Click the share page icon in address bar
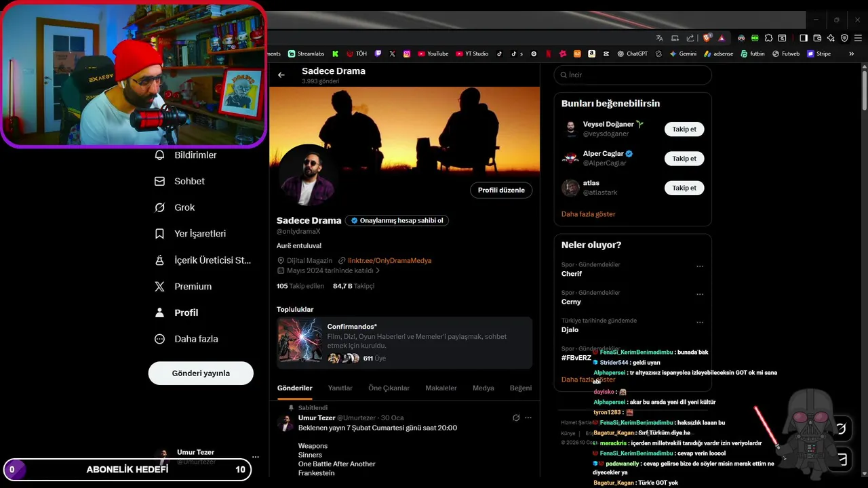This screenshot has width=868, height=488. [690, 38]
